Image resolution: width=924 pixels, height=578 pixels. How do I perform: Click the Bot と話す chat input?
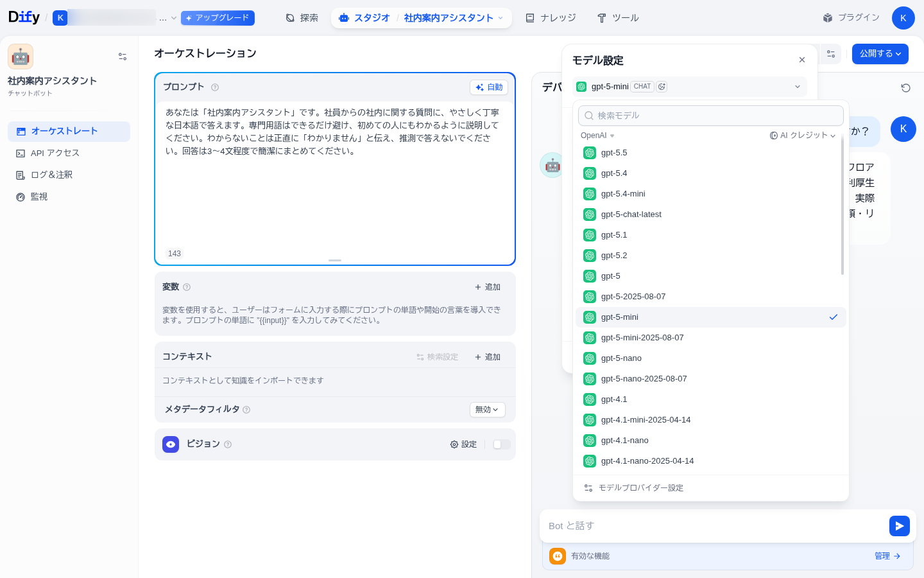(714, 526)
